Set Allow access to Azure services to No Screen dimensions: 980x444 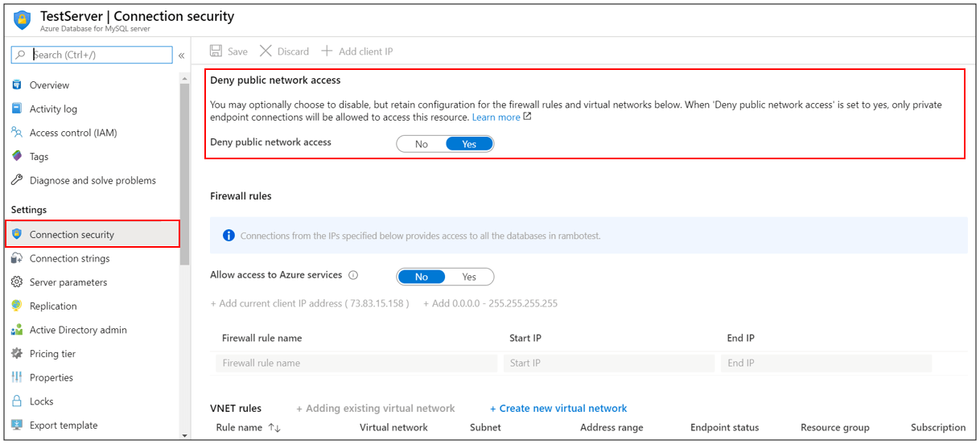coord(422,277)
